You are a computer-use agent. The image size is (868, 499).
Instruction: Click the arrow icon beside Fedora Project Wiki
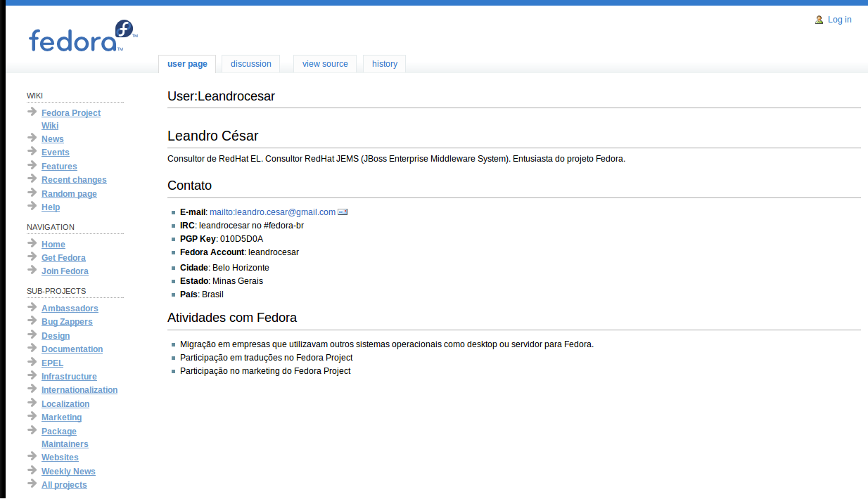coord(32,112)
